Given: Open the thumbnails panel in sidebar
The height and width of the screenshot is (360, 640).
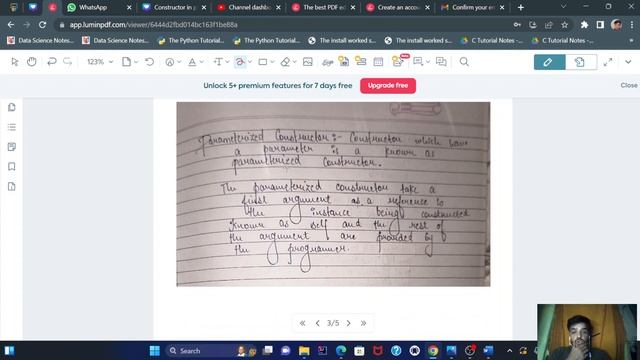Looking at the screenshot, I should click(x=12, y=107).
